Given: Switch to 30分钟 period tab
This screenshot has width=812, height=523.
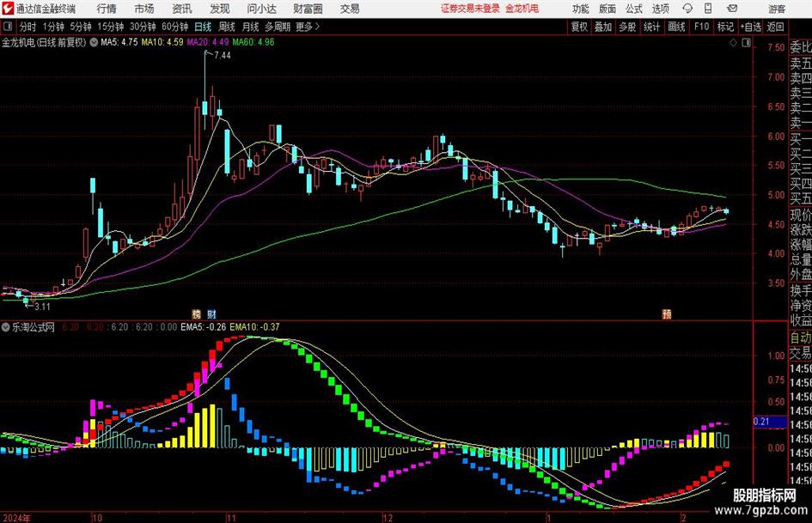Looking at the screenshot, I should click(x=143, y=27).
